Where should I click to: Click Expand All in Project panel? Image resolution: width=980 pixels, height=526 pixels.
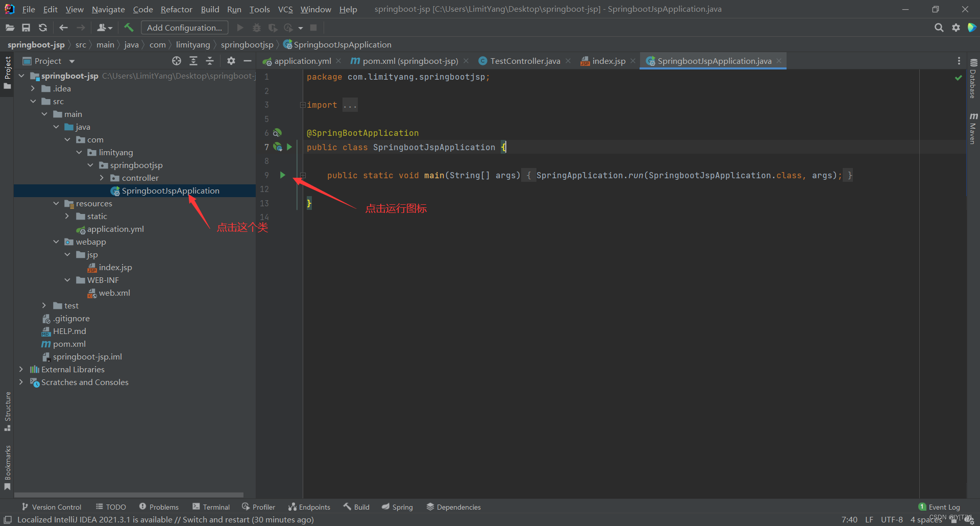pos(193,61)
